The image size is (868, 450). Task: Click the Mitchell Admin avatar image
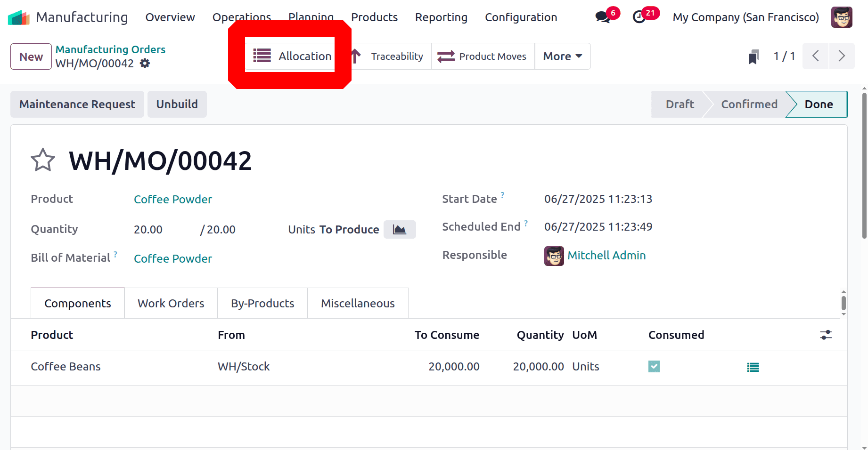(554, 256)
